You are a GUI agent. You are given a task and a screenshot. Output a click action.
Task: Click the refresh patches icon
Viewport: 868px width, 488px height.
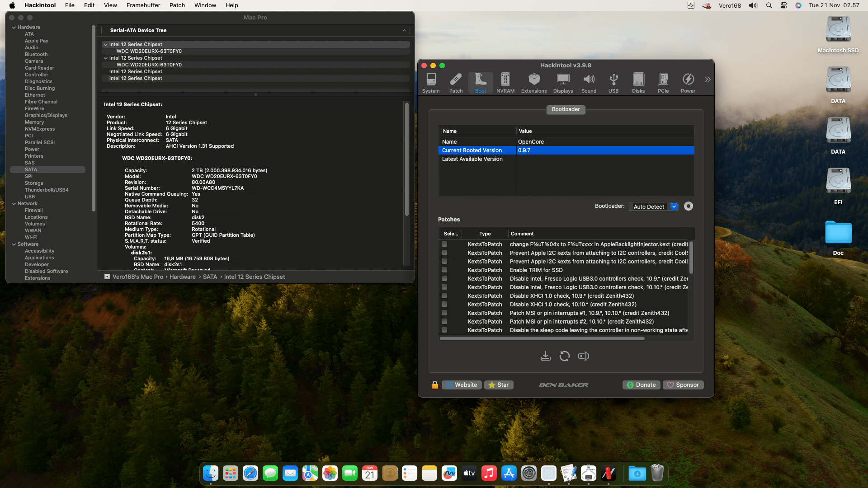pyautogui.click(x=564, y=356)
